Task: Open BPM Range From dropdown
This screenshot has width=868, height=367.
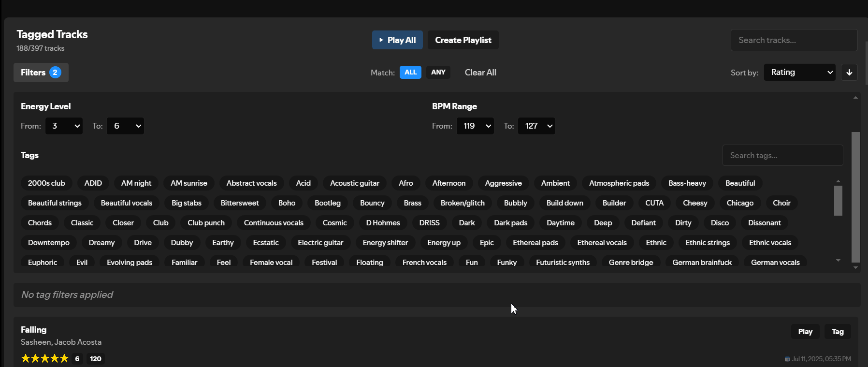Action: tap(475, 126)
